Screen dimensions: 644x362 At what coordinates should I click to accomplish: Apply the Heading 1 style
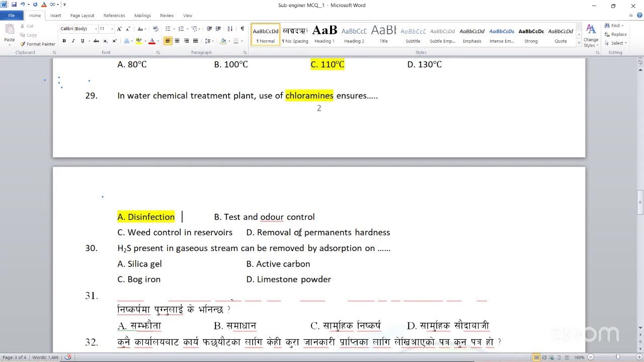325,35
